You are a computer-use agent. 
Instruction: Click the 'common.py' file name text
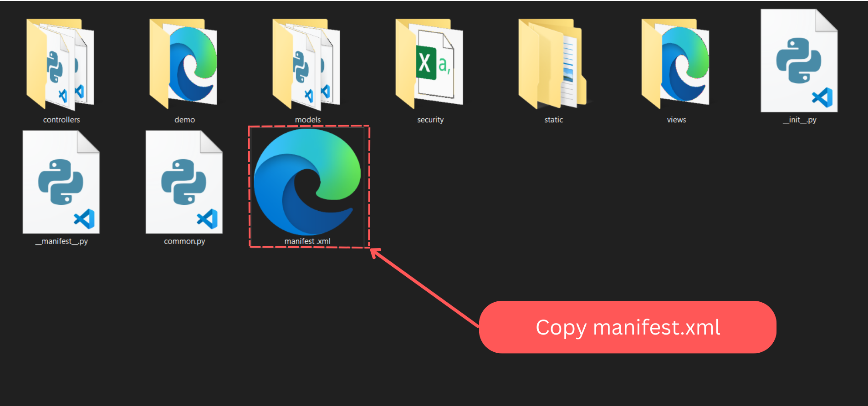coord(184,241)
